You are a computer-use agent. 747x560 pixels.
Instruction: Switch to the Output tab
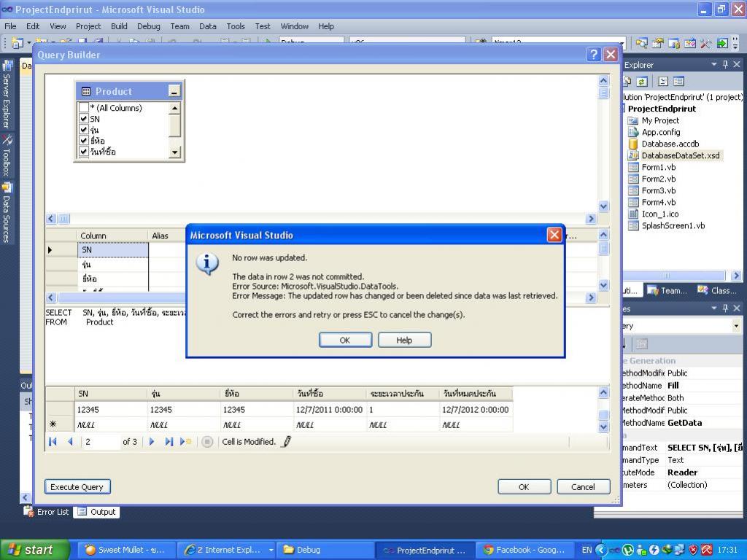(x=97, y=512)
